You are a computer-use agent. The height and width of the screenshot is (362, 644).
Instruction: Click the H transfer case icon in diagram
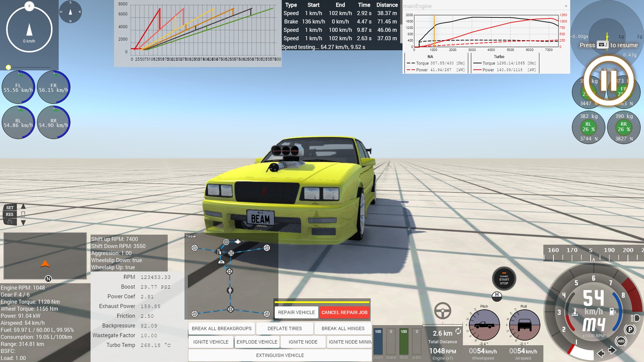(221, 262)
